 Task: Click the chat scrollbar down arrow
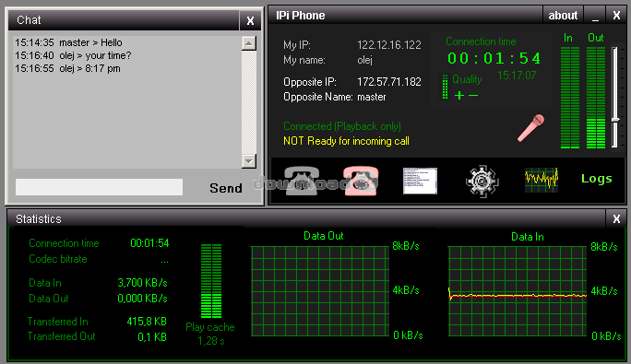click(249, 161)
